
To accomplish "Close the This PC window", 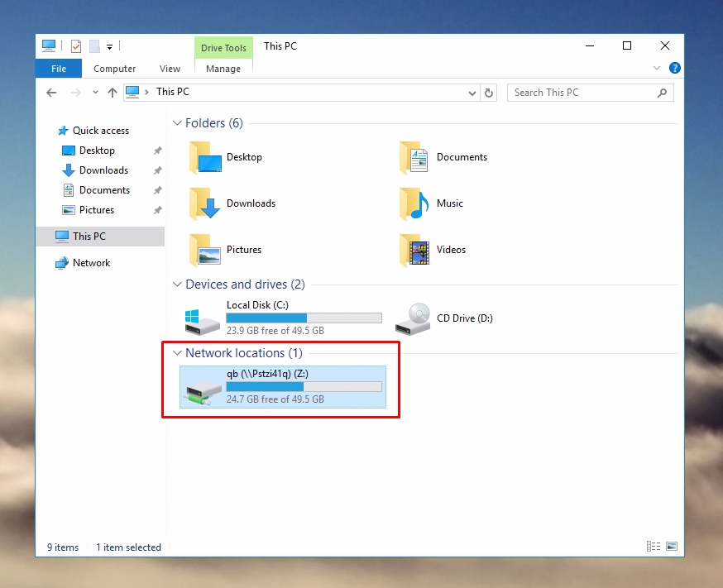I will (665, 45).
